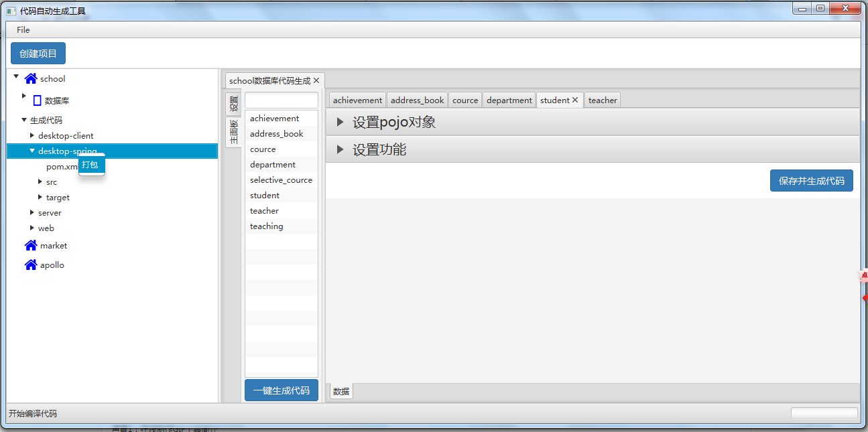This screenshot has width=868, height=432.
Task: Expand the web folder arrow
Action: (32, 228)
